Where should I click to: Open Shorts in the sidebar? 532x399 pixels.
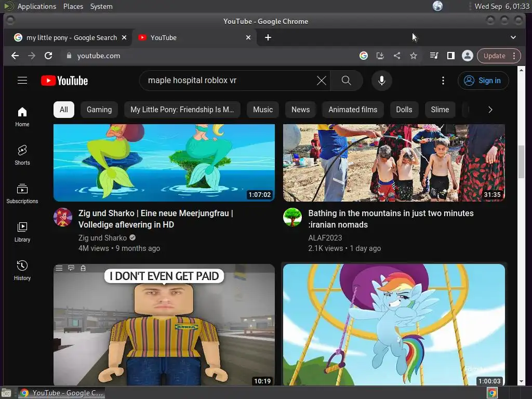[x=22, y=155]
